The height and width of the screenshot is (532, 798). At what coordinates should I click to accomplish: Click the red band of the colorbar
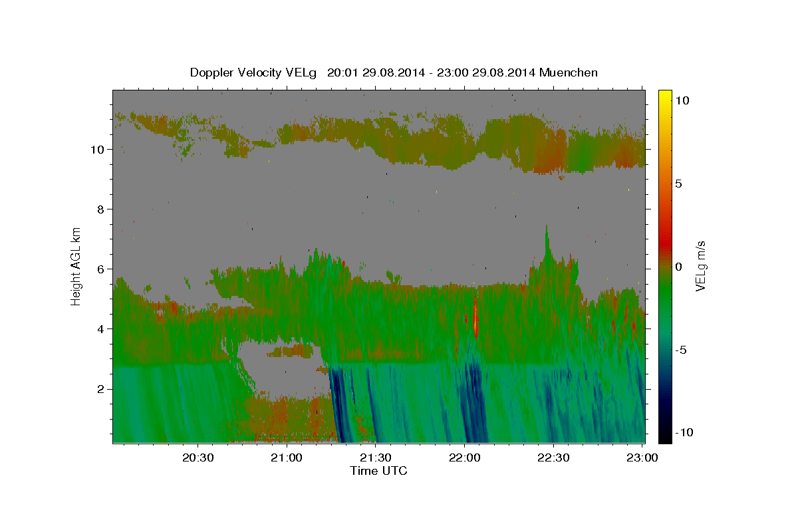click(664, 245)
